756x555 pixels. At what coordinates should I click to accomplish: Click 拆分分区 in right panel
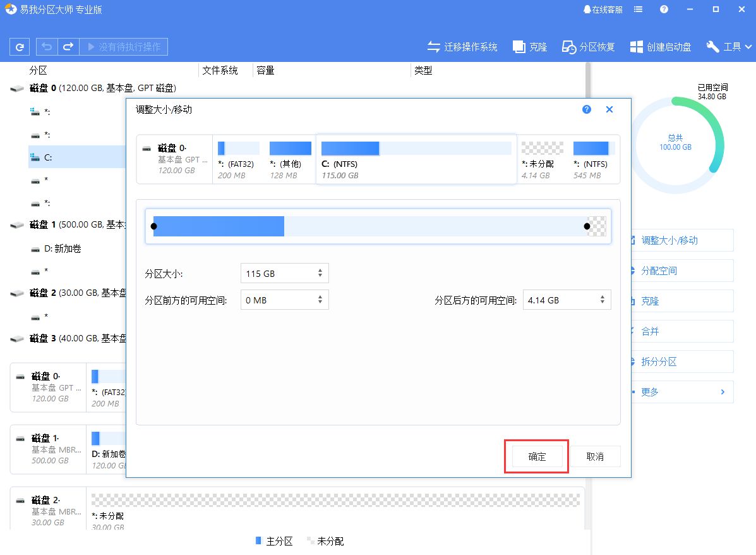pos(681,362)
